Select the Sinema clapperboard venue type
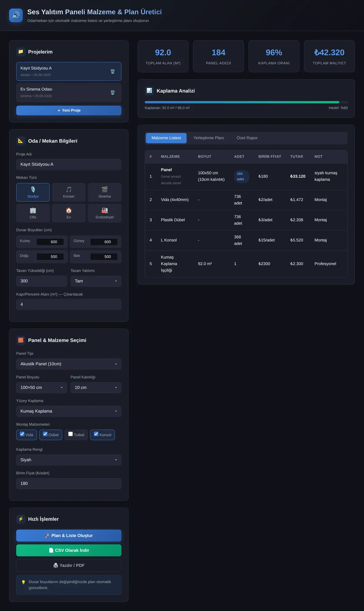The image size is (364, 611). (105, 192)
